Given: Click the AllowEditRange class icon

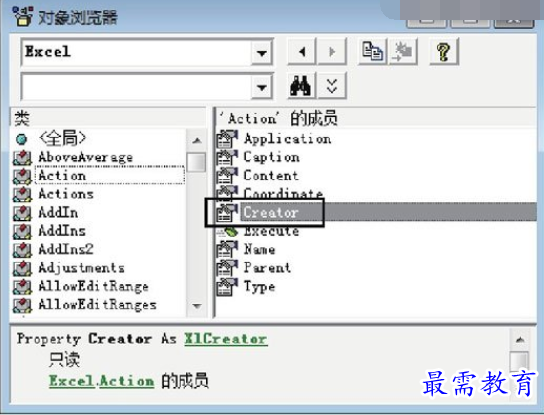Looking at the screenshot, I should tap(22, 287).
